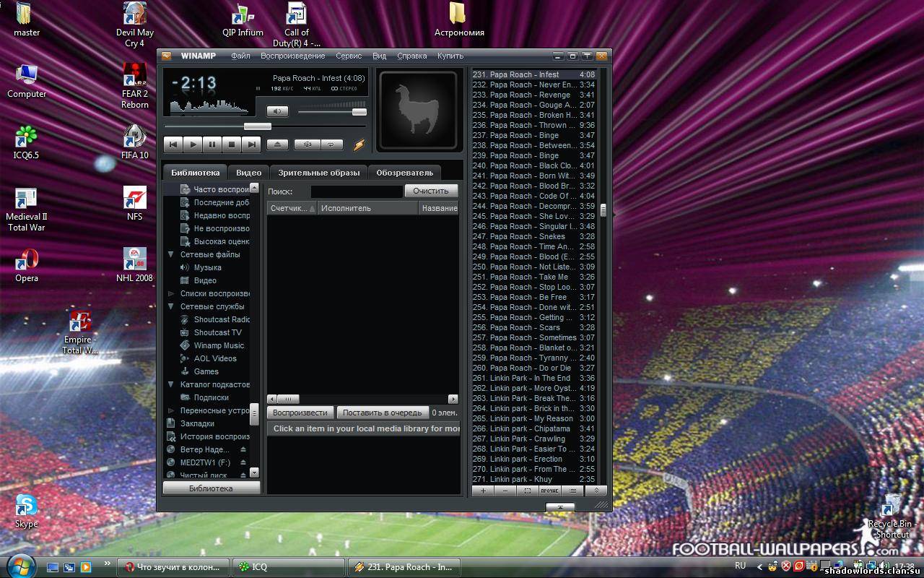The image size is (924, 578).
Task: Click the playlist selection button
Action: 528,491
